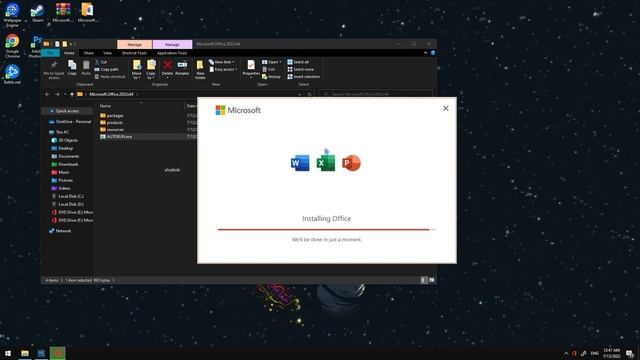The height and width of the screenshot is (360, 640).
Task: Click the Installing Office progress bar
Action: 327,229
